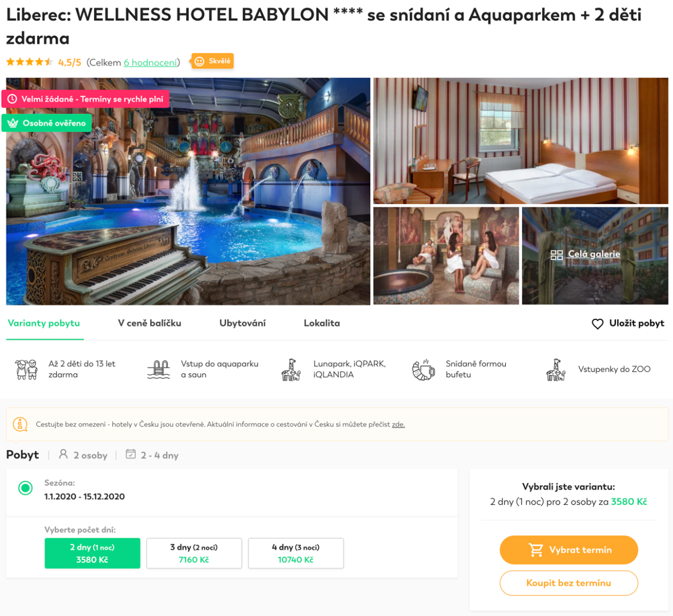This screenshot has width=673, height=616.
Task: Open the Ubytování tab
Action: tap(243, 323)
